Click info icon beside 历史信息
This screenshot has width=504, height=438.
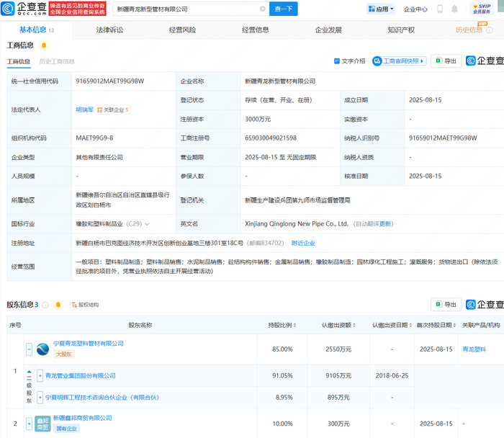pyautogui.click(x=490, y=30)
